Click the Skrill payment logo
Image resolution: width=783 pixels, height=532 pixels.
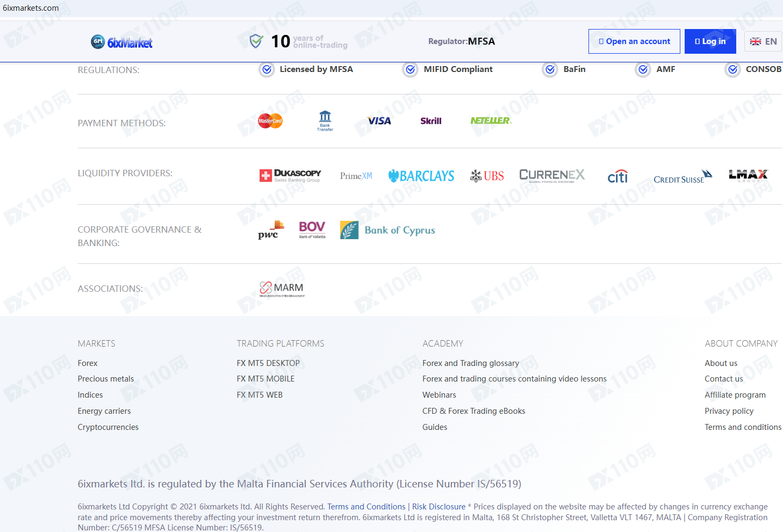point(430,121)
